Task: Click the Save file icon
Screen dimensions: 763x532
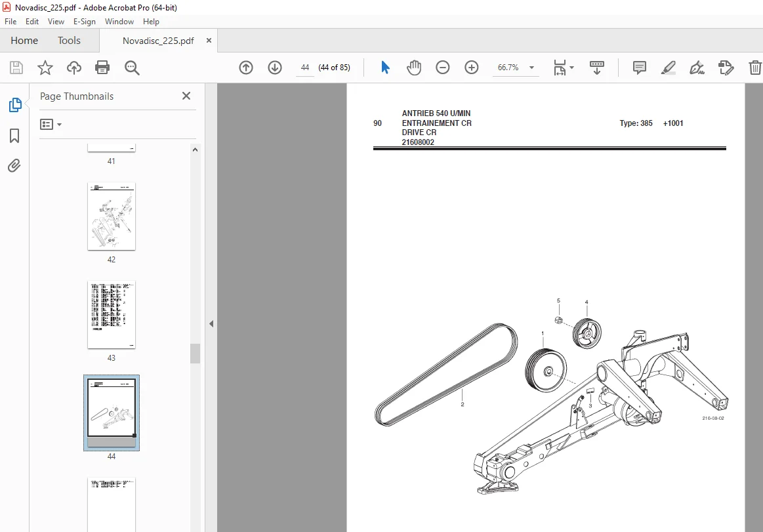Action: [16, 68]
